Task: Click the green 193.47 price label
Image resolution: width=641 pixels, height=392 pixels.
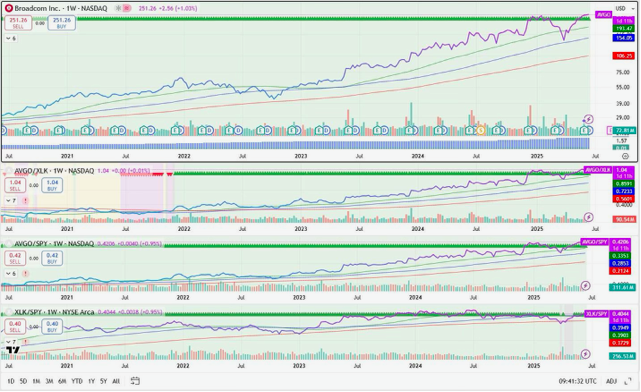Action: [x=623, y=29]
